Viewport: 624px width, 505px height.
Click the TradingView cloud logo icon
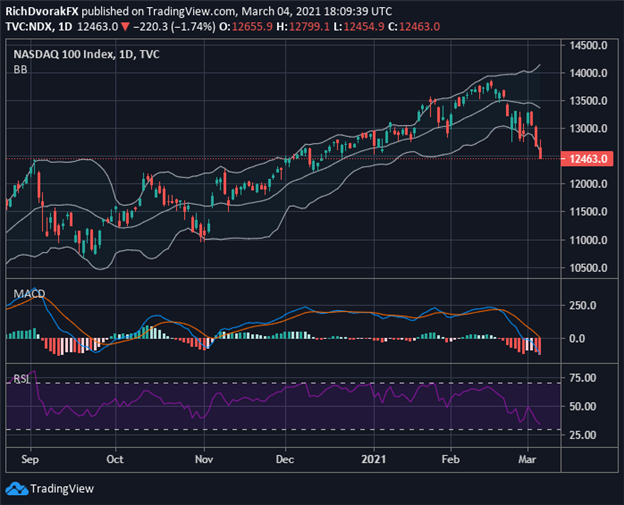click(x=16, y=488)
